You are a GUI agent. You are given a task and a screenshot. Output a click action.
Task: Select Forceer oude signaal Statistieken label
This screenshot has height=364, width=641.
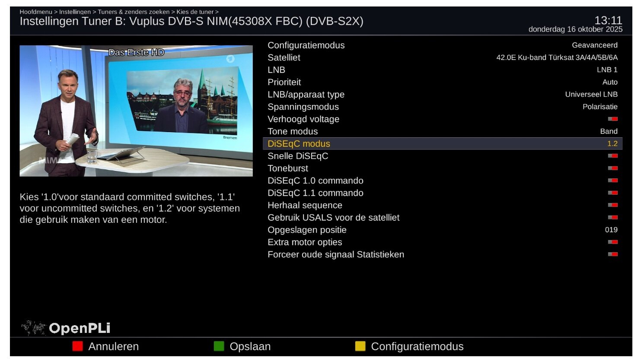[336, 254]
